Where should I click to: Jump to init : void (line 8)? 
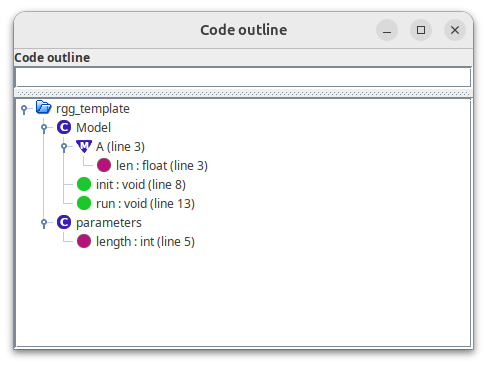(x=141, y=185)
